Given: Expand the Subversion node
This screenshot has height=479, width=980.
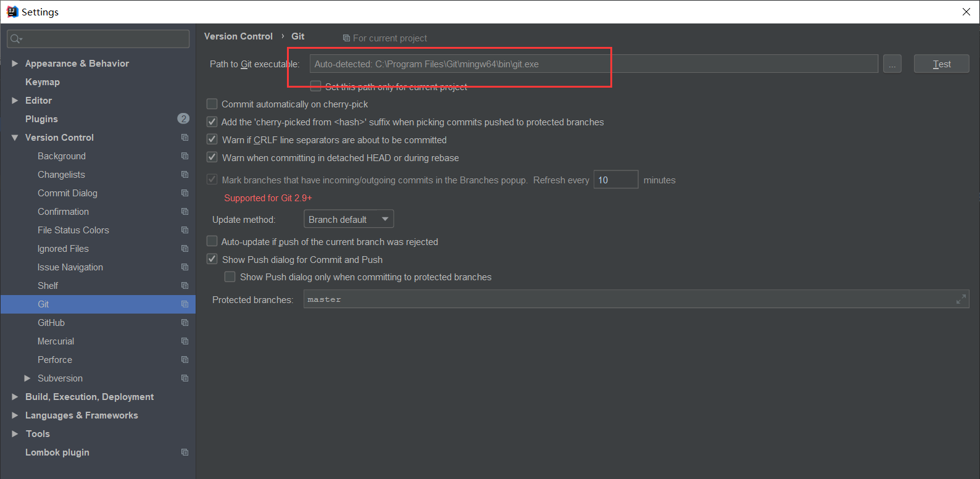Looking at the screenshot, I should (27, 378).
